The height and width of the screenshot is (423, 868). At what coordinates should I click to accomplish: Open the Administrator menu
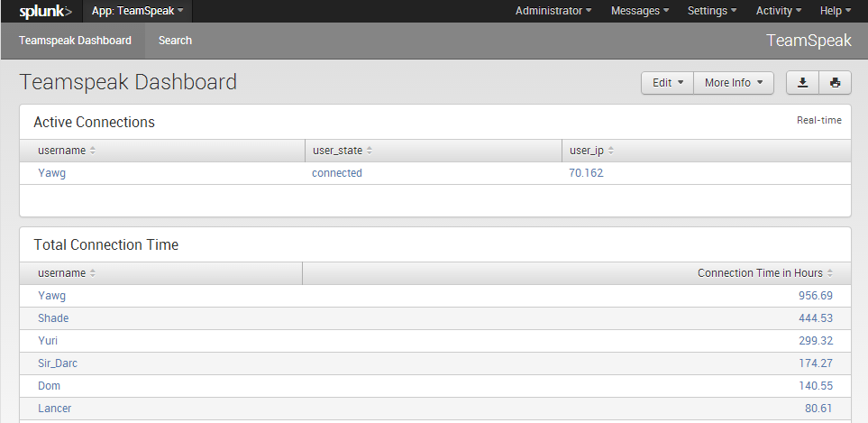(553, 12)
